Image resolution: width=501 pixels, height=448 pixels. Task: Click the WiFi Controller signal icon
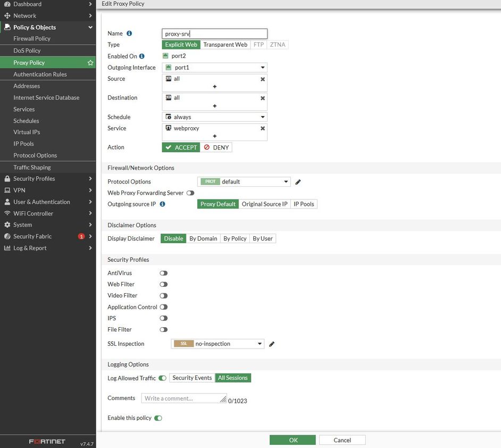[x=7, y=213]
